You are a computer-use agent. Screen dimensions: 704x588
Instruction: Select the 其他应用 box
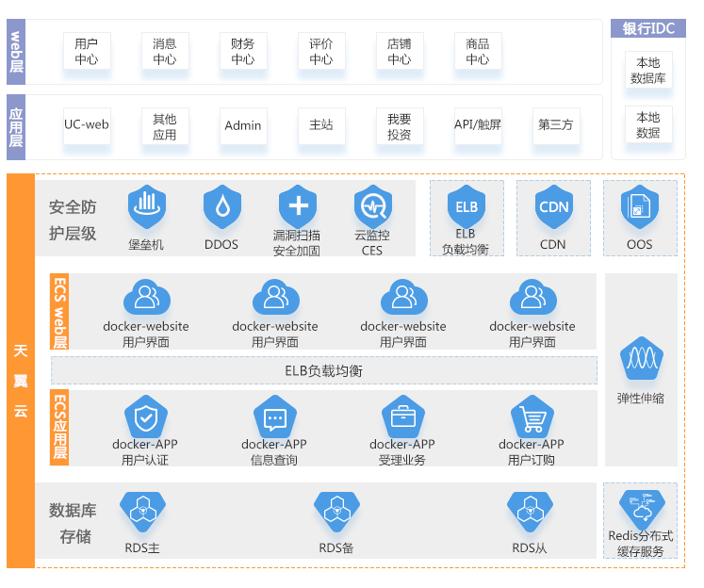pos(165,125)
